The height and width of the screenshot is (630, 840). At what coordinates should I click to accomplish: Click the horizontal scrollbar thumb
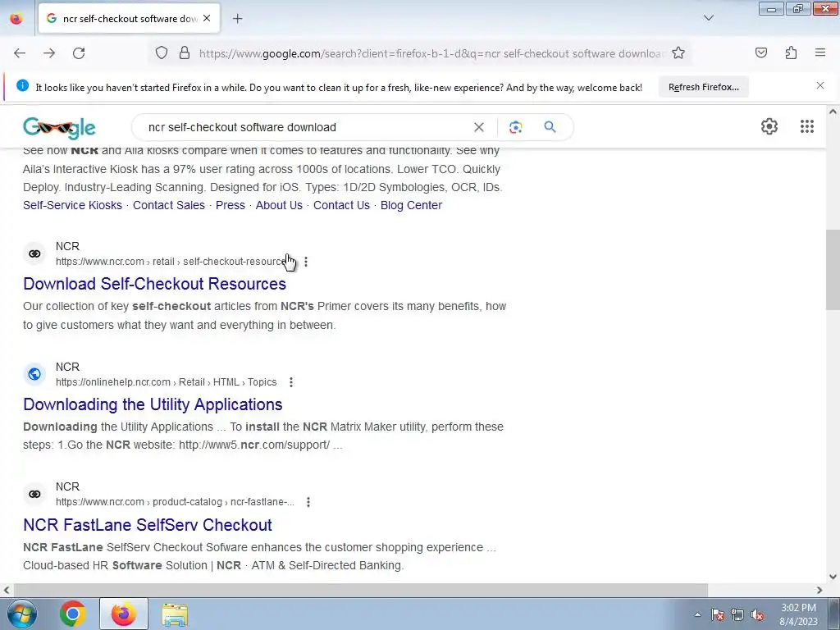360,590
